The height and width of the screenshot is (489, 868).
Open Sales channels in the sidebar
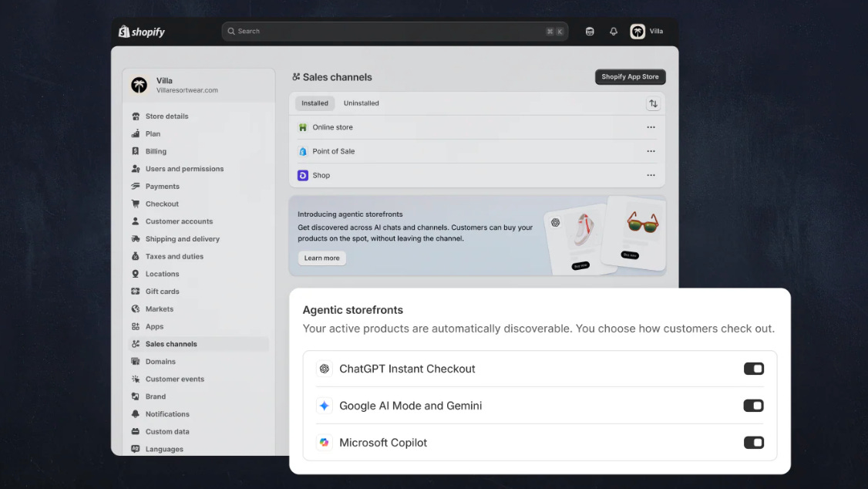[199, 344]
